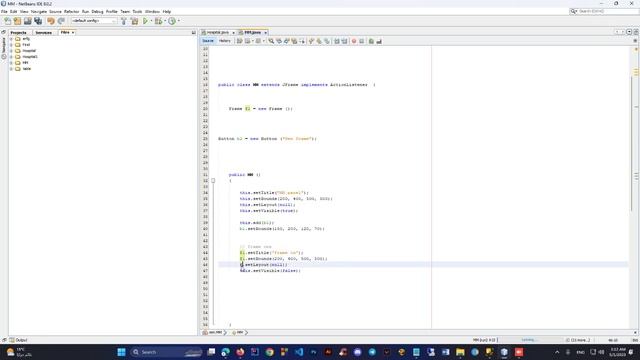Open Google Chrome from the taskbar
Image resolution: width=640 pixels, height=360 pixels.
(x=269, y=352)
